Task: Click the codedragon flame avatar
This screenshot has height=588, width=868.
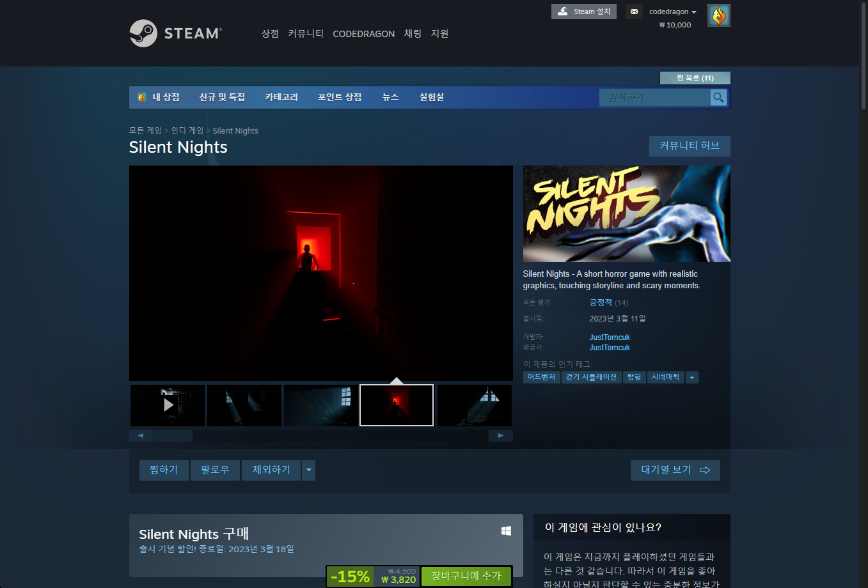Action: tap(719, 15)
